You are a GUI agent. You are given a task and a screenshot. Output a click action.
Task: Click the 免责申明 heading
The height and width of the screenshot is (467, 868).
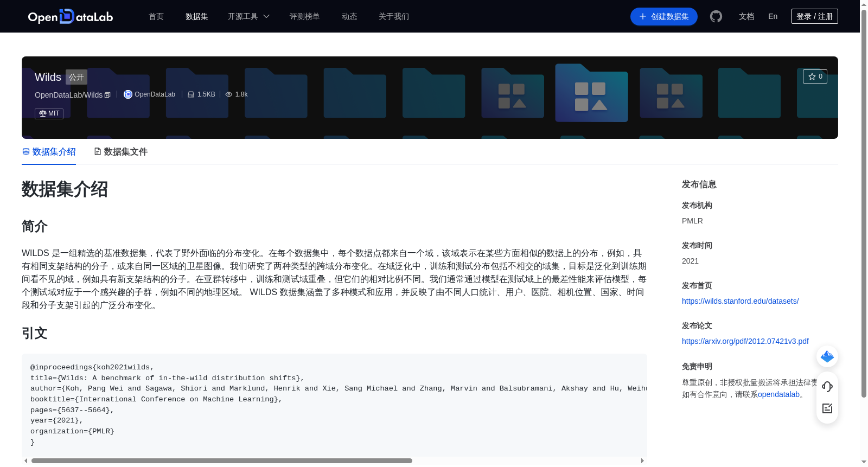pyautogui.click(x=697, y=366)
